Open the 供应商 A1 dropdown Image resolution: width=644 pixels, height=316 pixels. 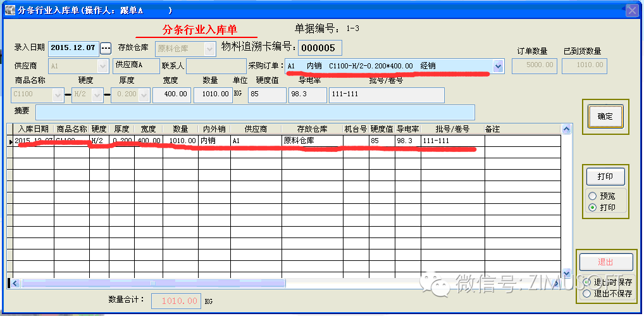click(x=102, y=66)
